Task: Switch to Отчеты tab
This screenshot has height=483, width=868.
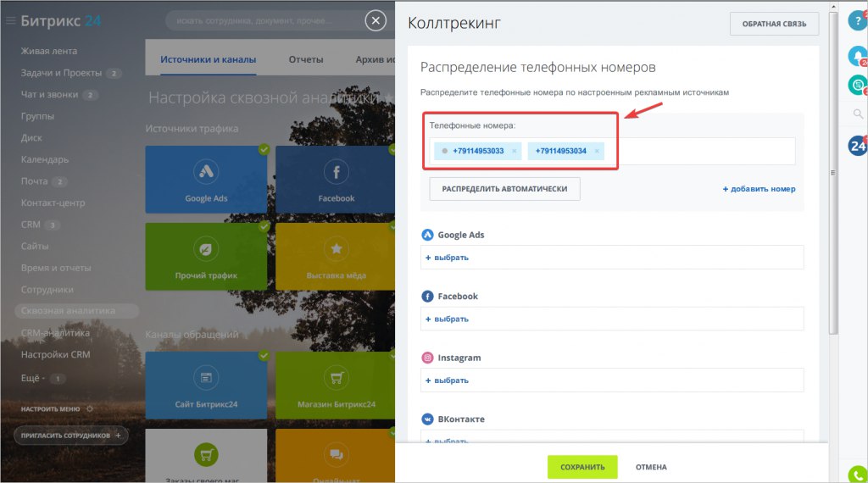Action: (x=305, y=59)
